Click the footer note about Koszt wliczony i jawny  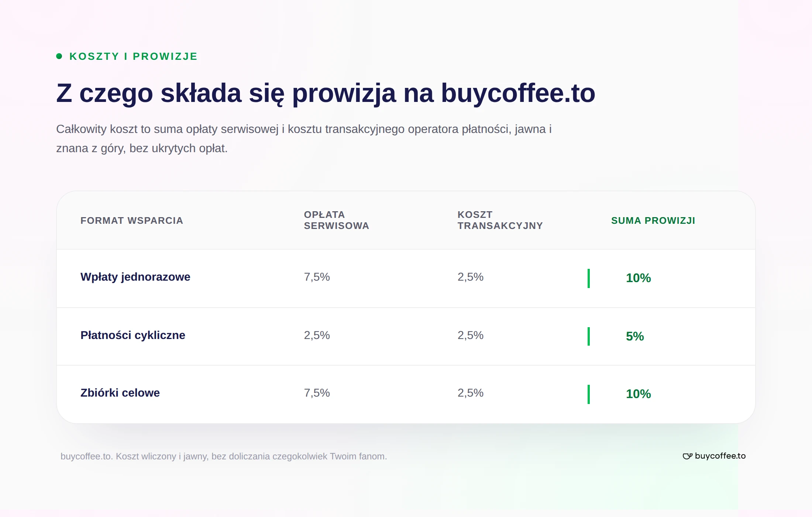point(224,456)
